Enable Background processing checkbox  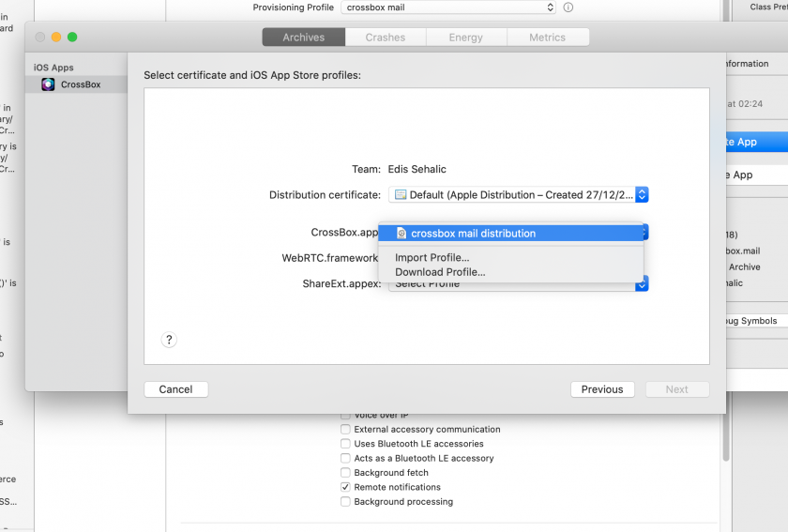(x=345, y=501)
